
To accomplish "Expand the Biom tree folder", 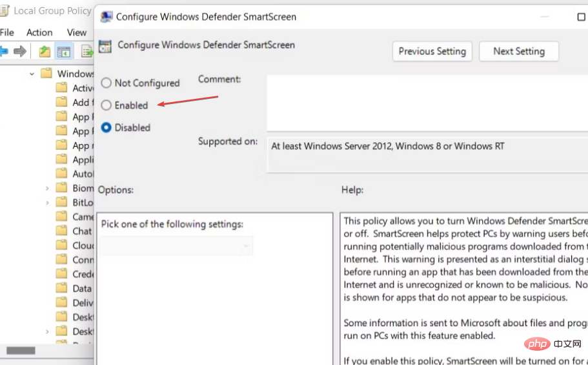I will click(47, 188).
